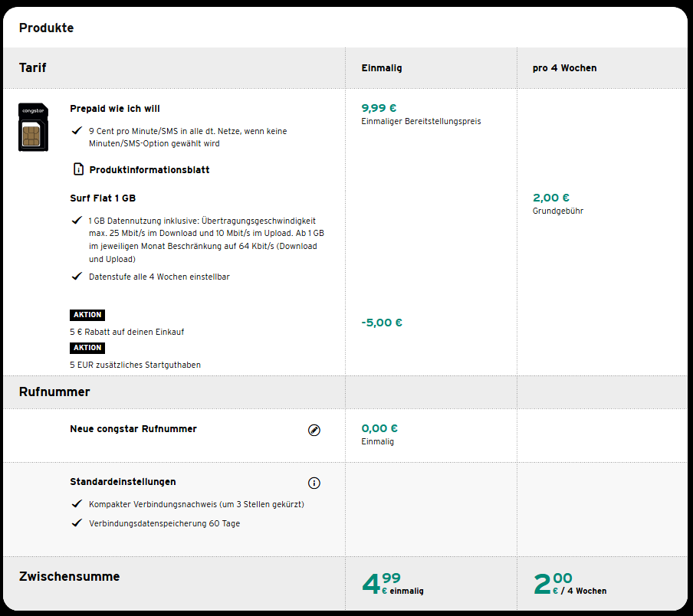Click the Neue congstar Rufnummer label
693x616 pixels.
click(133, 429)
